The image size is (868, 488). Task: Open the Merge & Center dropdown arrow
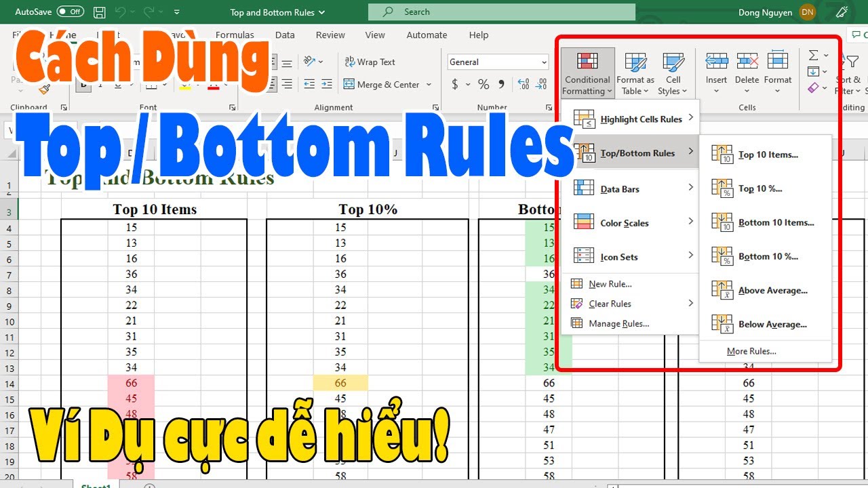pos(429,85)
